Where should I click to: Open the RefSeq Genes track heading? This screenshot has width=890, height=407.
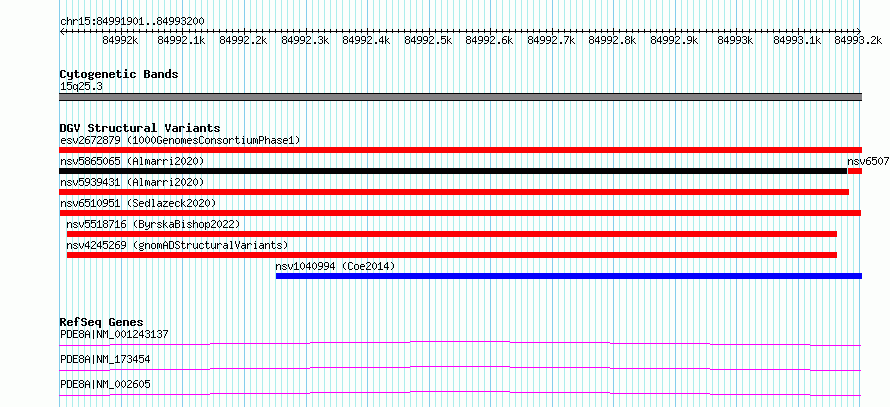102,322
